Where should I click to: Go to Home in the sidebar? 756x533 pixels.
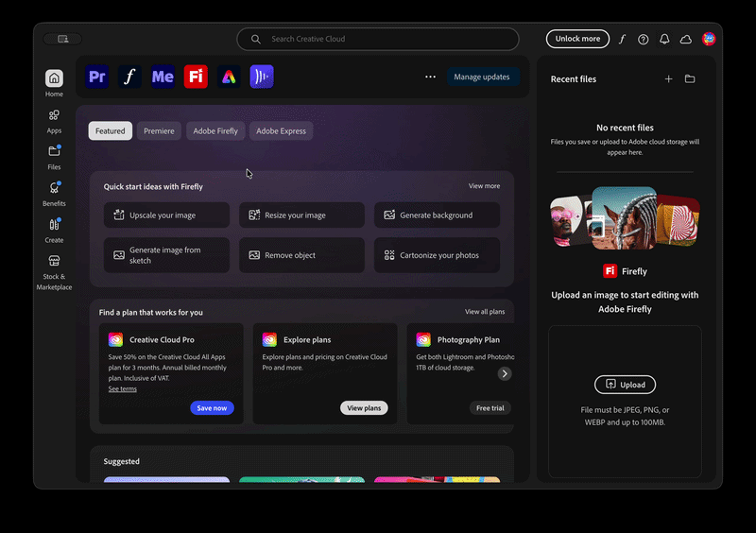tap(54, 83)
